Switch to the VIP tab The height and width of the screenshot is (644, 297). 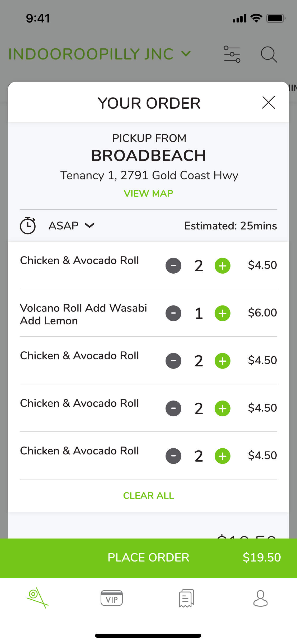click(112, 598)
